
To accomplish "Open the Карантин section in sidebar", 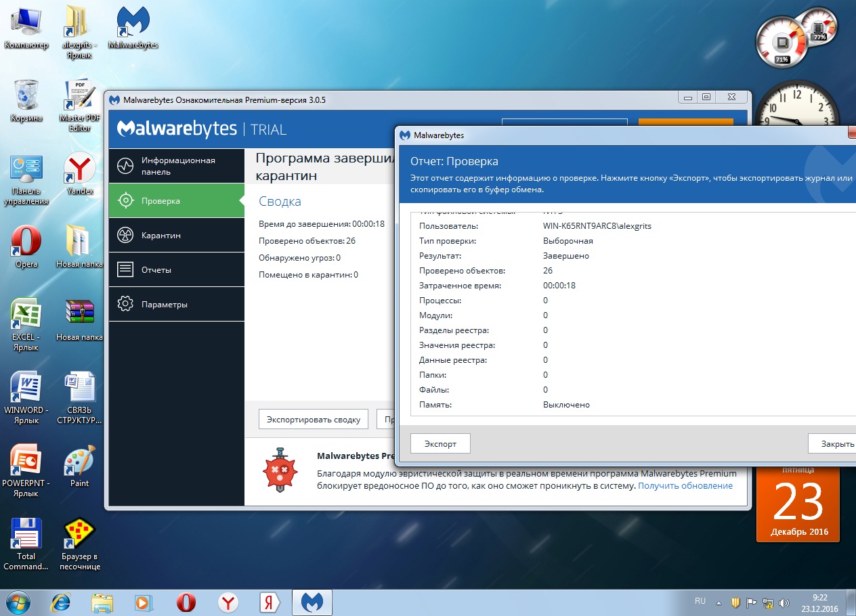I will point(176,235).
